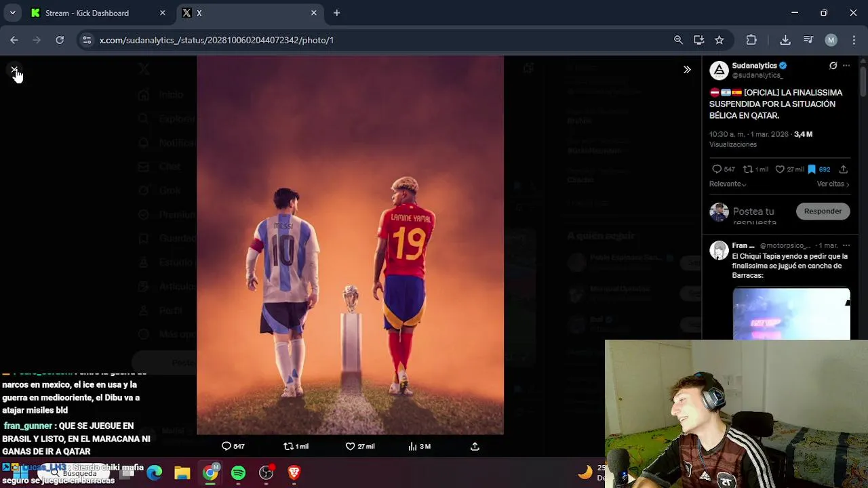Open Spotify from the taskbar

(238, 472)
